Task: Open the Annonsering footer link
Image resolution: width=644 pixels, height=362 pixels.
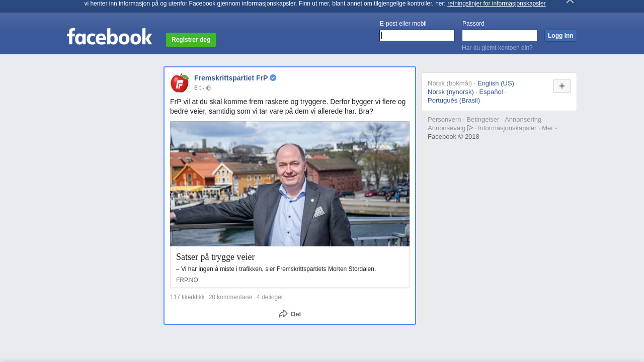Action: 523,120
